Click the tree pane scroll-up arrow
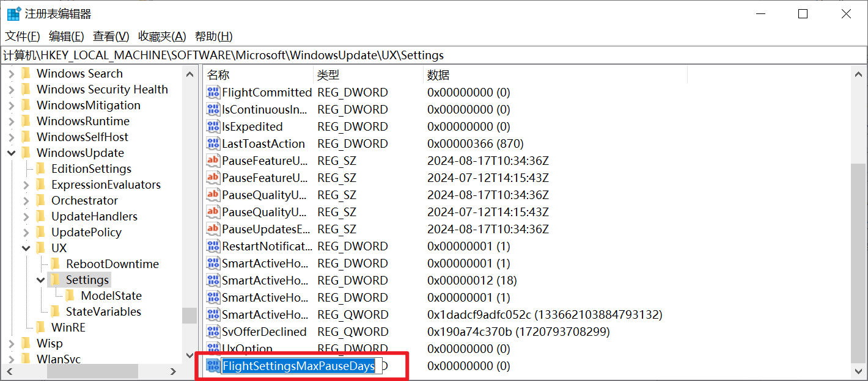Image resolution: width=868 pixels, height=381 pixels. 189,74
